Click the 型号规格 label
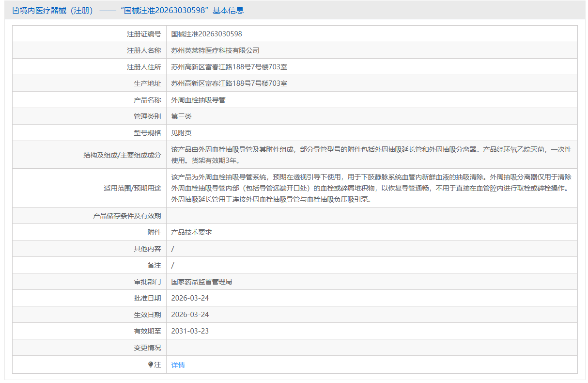 pos(147,133)
